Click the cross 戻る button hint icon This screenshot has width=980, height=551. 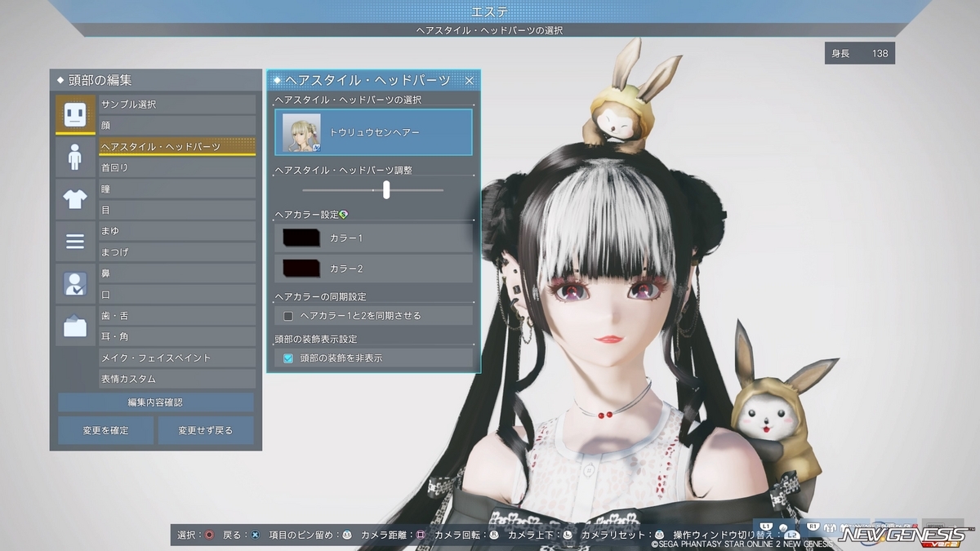click(255, 535)
